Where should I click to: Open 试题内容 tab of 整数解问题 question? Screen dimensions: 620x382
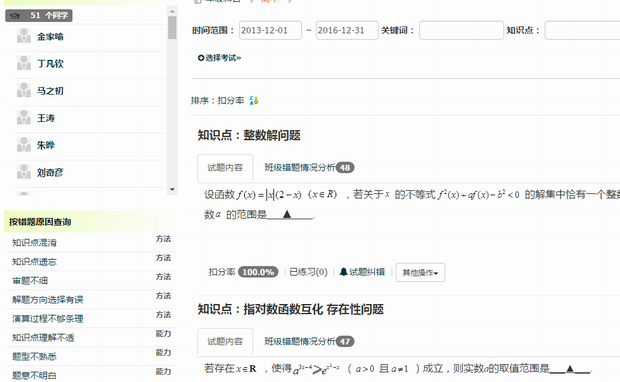pyautogui.click(x=225, y=168)
